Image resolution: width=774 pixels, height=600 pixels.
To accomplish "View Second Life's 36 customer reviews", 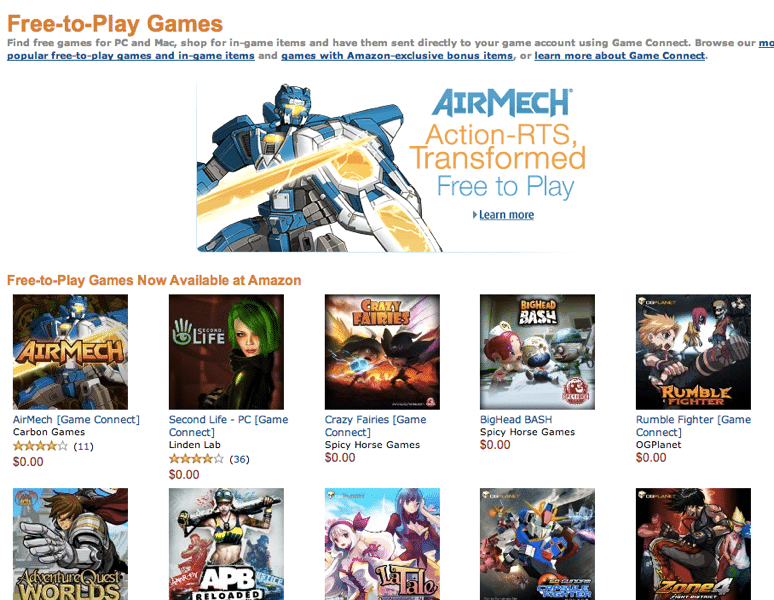I will [239, 459].
